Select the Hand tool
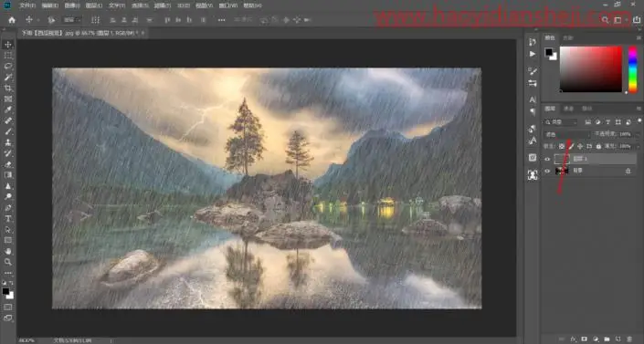The image size is (644, 344). click(8, 251)
